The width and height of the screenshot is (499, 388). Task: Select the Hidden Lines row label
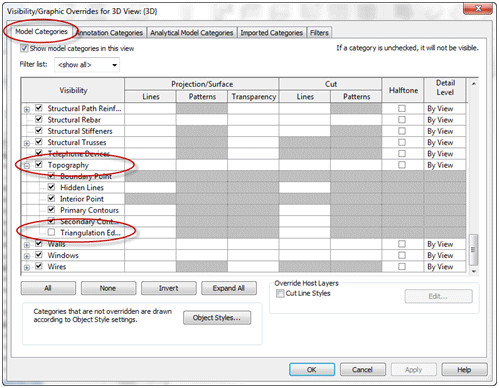pyautogui.click(x=82, y=188)
